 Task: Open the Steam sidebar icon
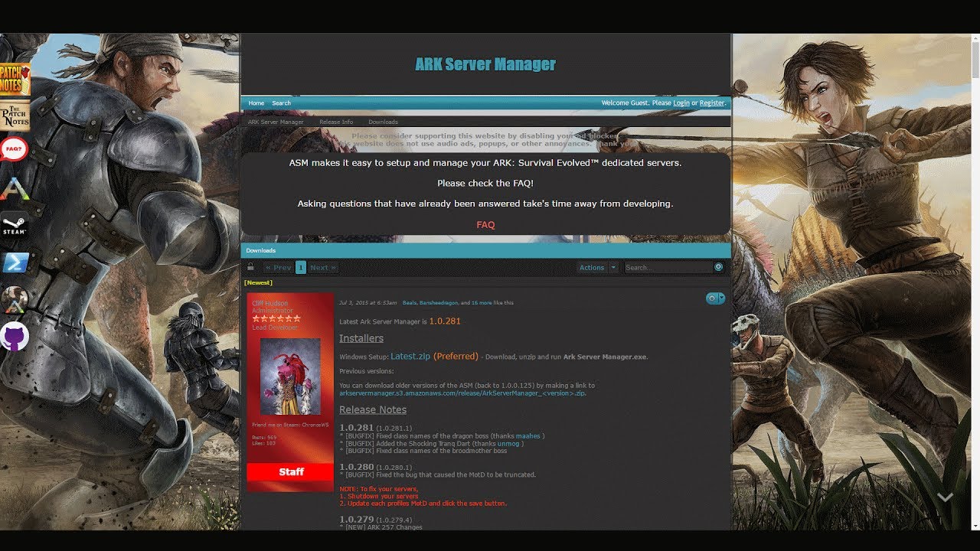(x=14, y=225)
